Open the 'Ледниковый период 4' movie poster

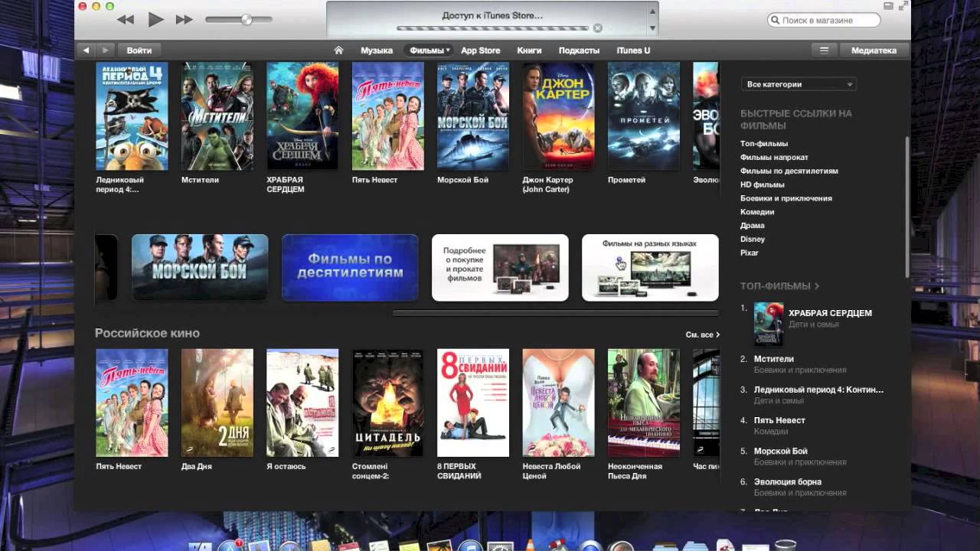point(132,116)
